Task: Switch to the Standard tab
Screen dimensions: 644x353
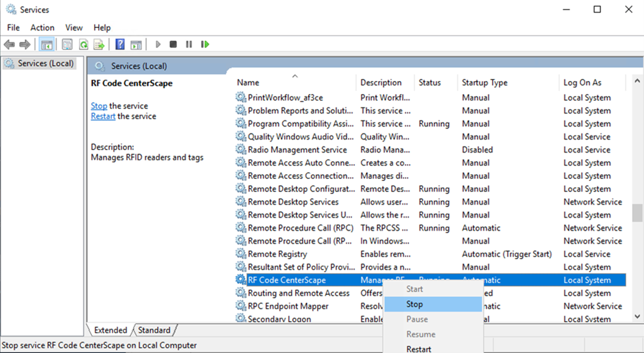Action: pos(154,330)
